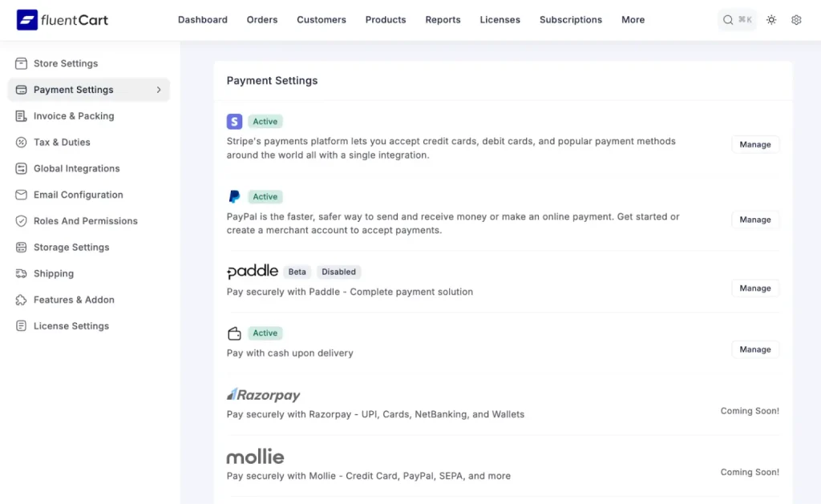Open the Reports navigation item
821x504 pixels.
coord(443,19)
